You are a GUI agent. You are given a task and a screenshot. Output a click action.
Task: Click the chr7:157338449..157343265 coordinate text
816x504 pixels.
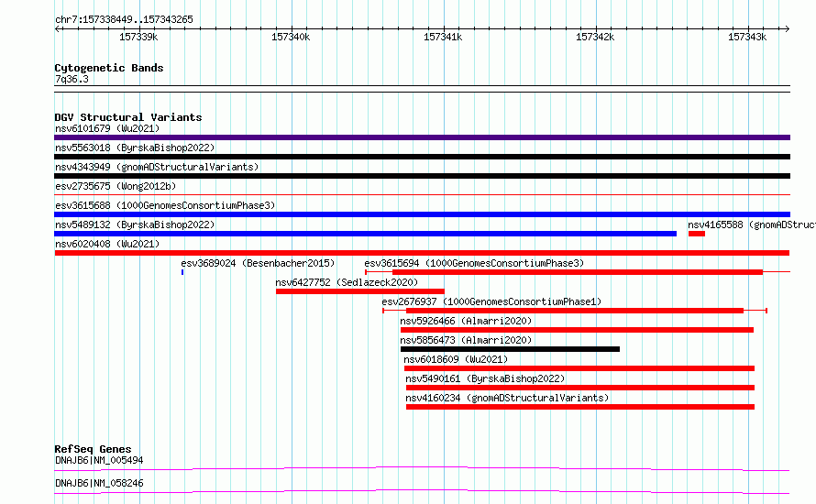point(124,19)
